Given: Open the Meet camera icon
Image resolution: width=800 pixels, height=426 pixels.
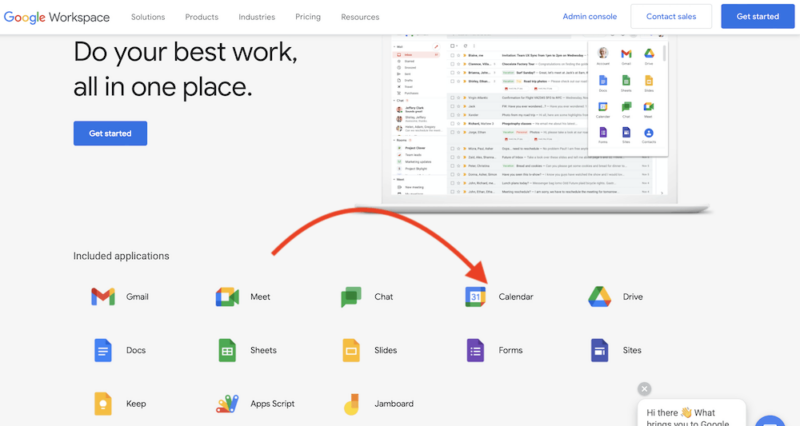Looking at the screenshot, I should click(227, 296).
